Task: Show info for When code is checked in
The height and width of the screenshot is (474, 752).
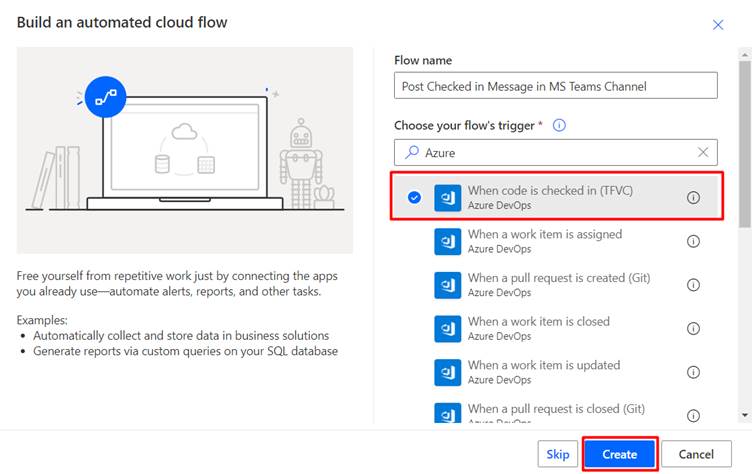Action: tap(693, 197)
